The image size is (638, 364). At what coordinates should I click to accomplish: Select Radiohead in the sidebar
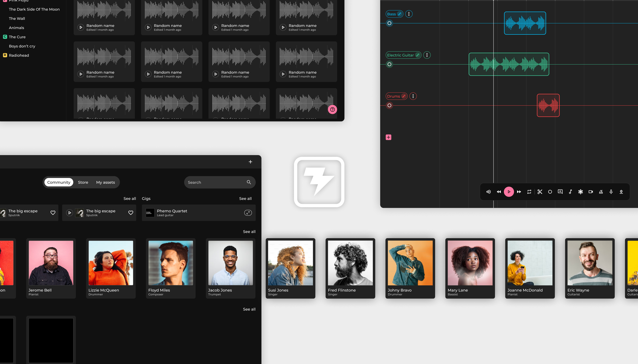tap(19, 55)
